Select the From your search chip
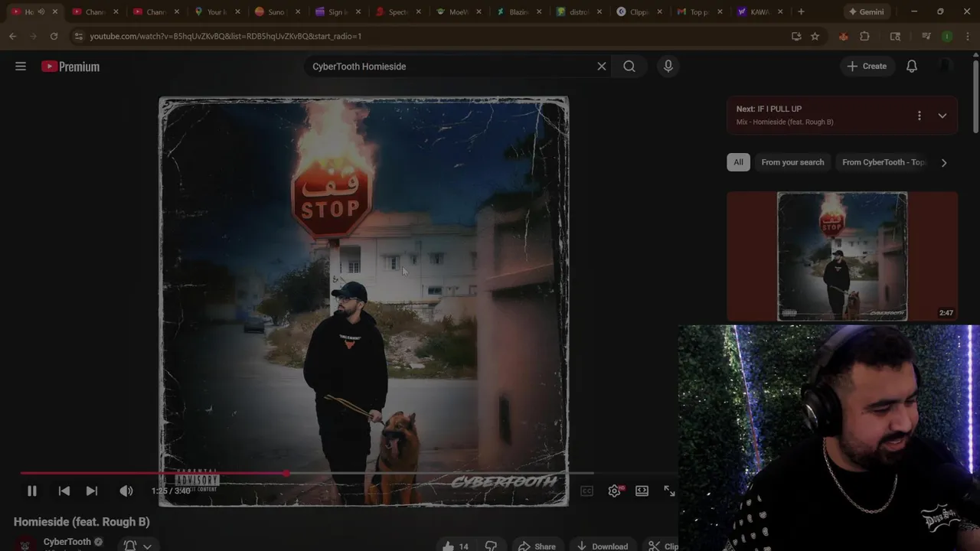Viewport: 980px width, 551px height. point(792,162)
